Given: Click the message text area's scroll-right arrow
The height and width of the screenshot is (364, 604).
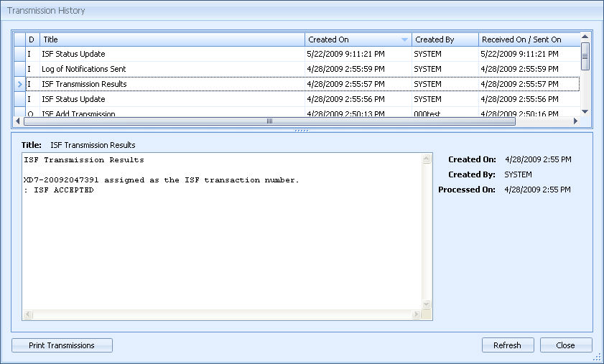Looking at the screenshot, I should pyautogui.click(x=417, y=314).
